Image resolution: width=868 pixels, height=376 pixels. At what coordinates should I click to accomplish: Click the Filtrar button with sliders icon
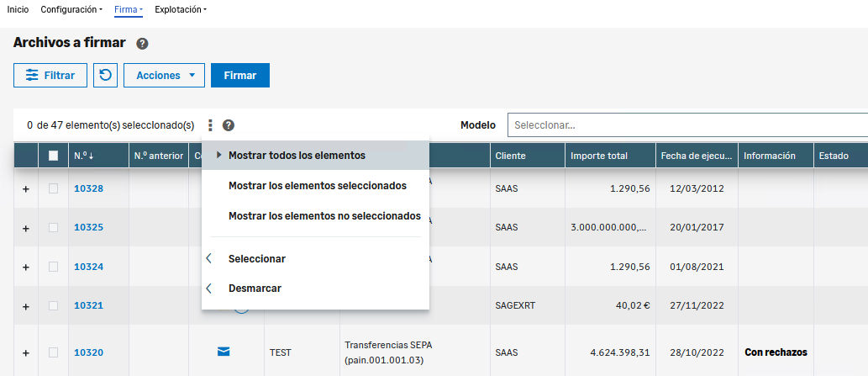coord(50,75)
